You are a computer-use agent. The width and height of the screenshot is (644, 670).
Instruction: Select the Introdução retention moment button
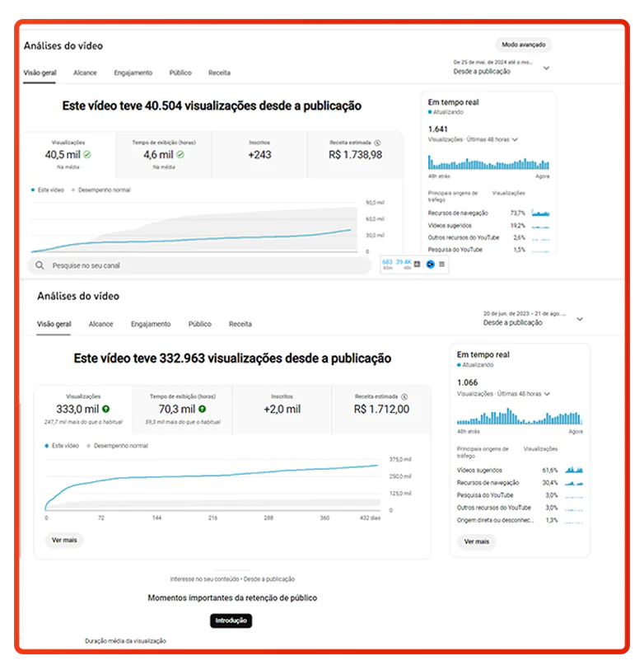[231, 621]
